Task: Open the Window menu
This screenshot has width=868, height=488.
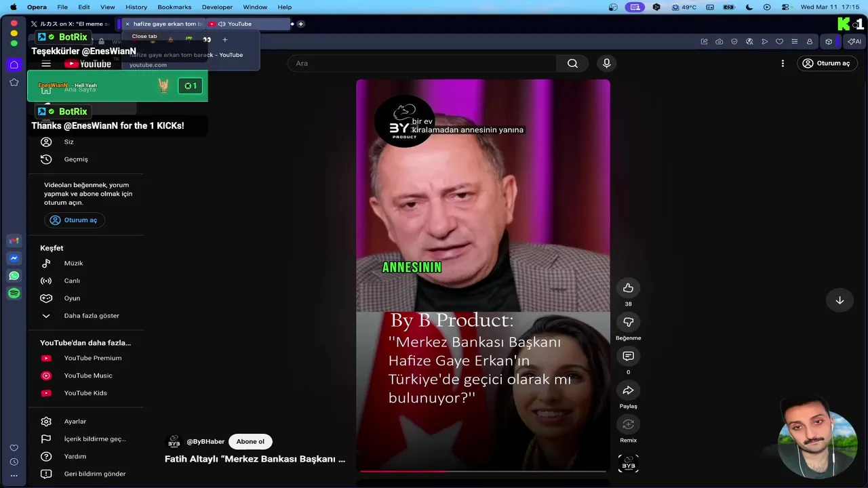Action: pyautogui.click(x=255, y=7)
